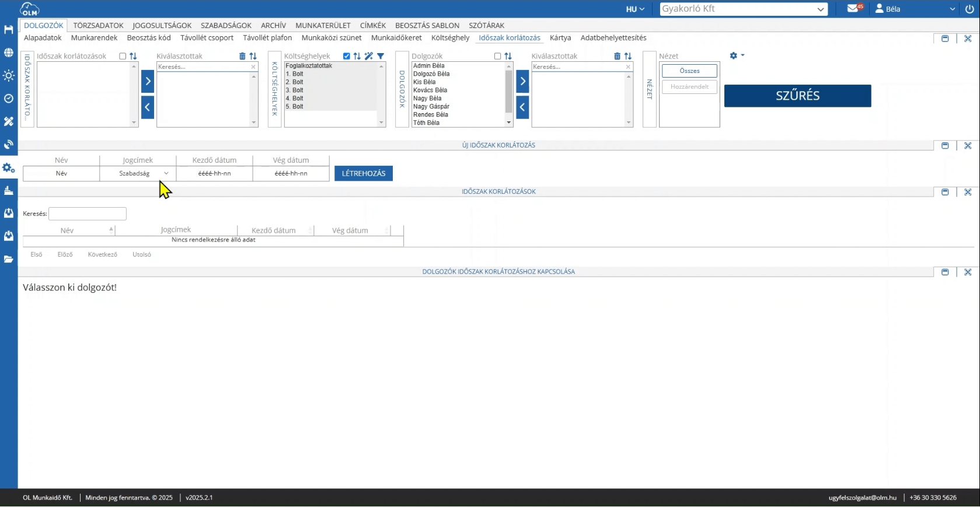Collapse the IDŐSZAK KORLÁTO... vertical panel tab
980x507 pixels.
pyautogui.click(x=27, y=89)
